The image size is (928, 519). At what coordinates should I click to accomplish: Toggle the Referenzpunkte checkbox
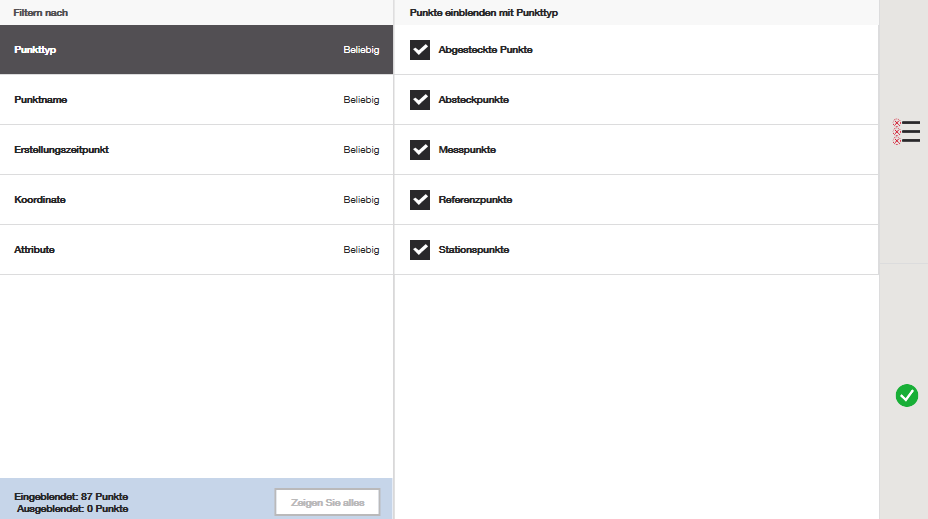(x=420, y=200)
